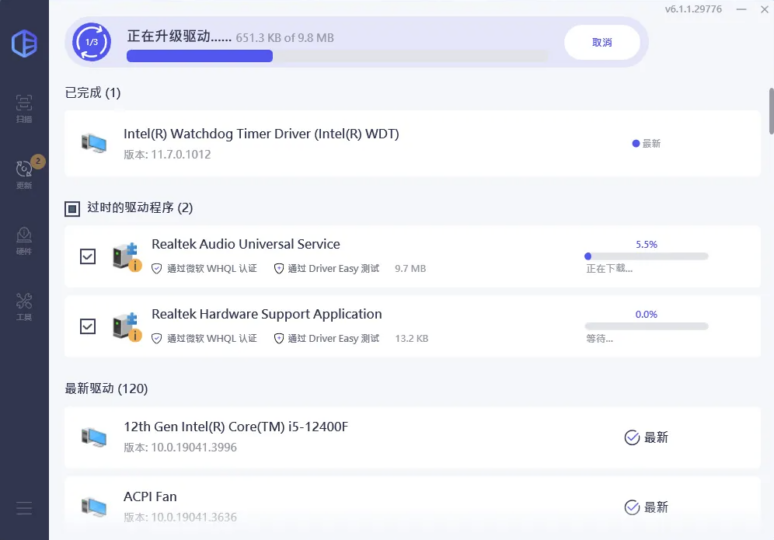Screen dimensions: 774x540
Task: Click version 10.0.19041.3636 text
Action: (x=180, y=517)
